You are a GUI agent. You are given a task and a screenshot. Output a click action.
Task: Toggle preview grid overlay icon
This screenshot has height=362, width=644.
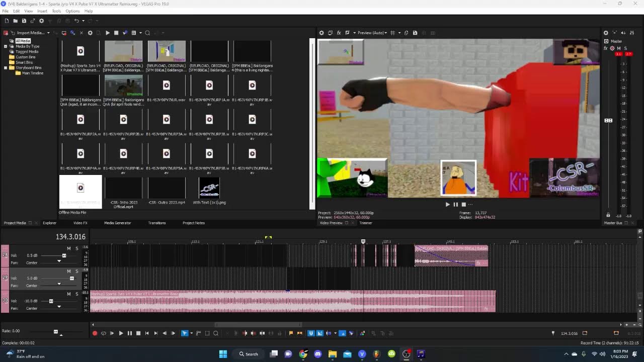coord(392,33)
